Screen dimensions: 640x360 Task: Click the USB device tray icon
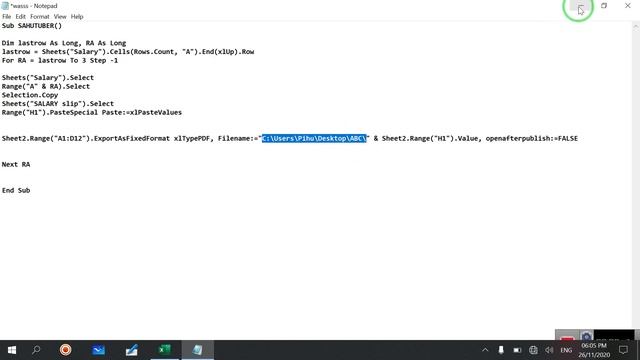point(501,350)
